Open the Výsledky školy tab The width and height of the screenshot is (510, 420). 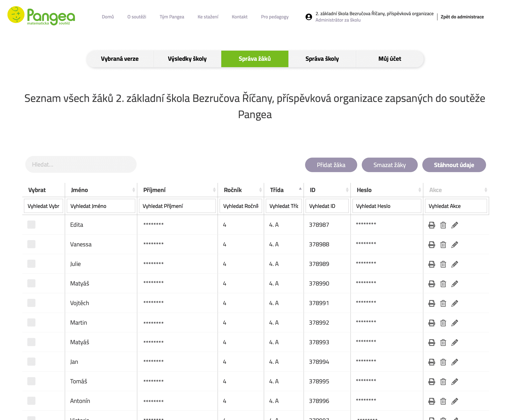[x=187, y=59]
